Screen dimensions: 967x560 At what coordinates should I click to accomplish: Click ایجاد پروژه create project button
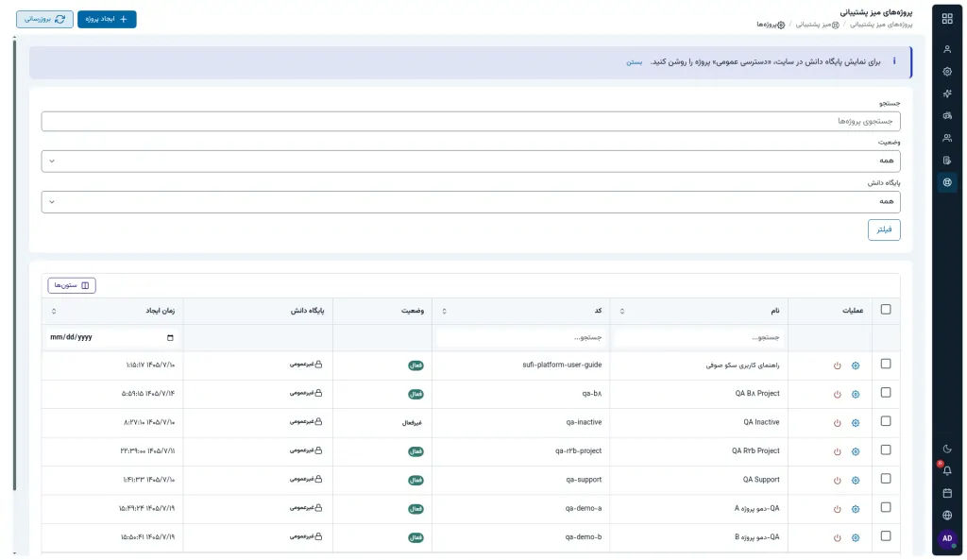107,19
